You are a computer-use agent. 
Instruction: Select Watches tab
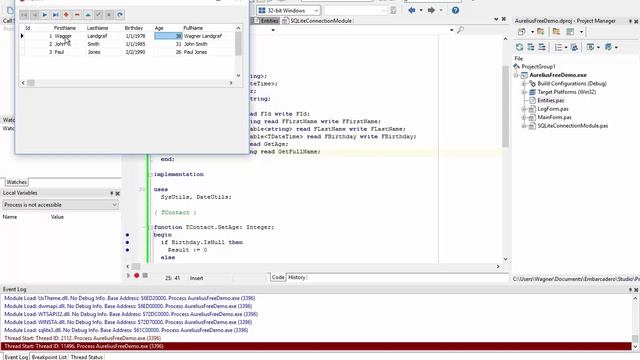point(16,182)
